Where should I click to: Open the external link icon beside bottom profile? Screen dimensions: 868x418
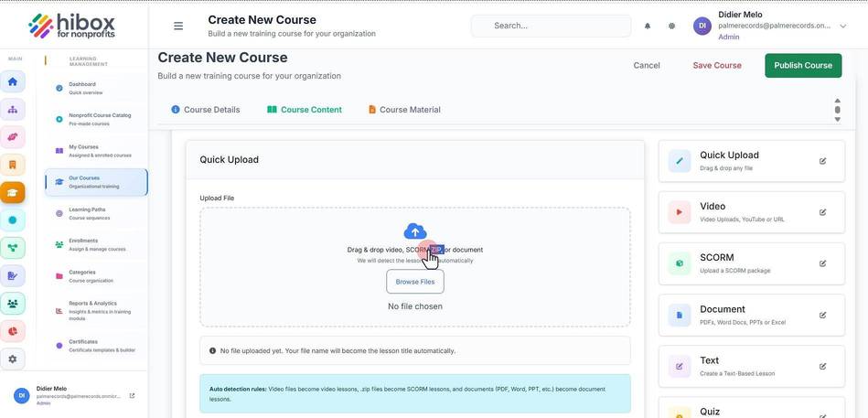132,396
